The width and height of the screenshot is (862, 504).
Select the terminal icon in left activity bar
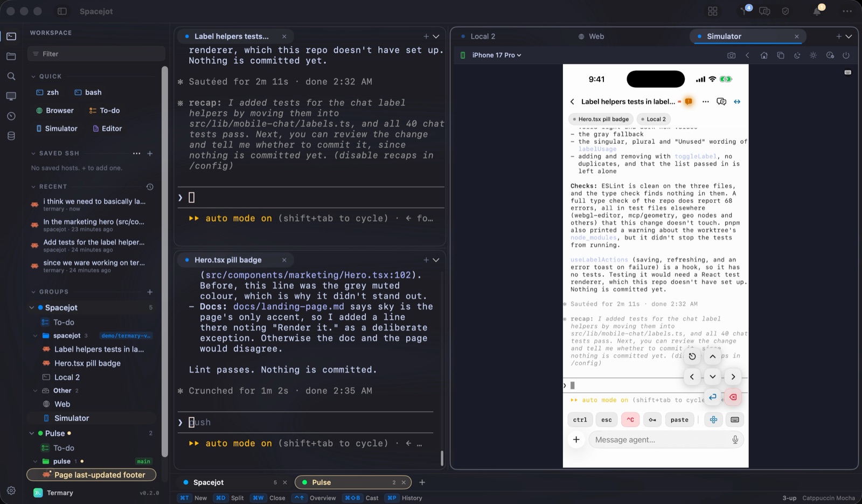(11, 37)
